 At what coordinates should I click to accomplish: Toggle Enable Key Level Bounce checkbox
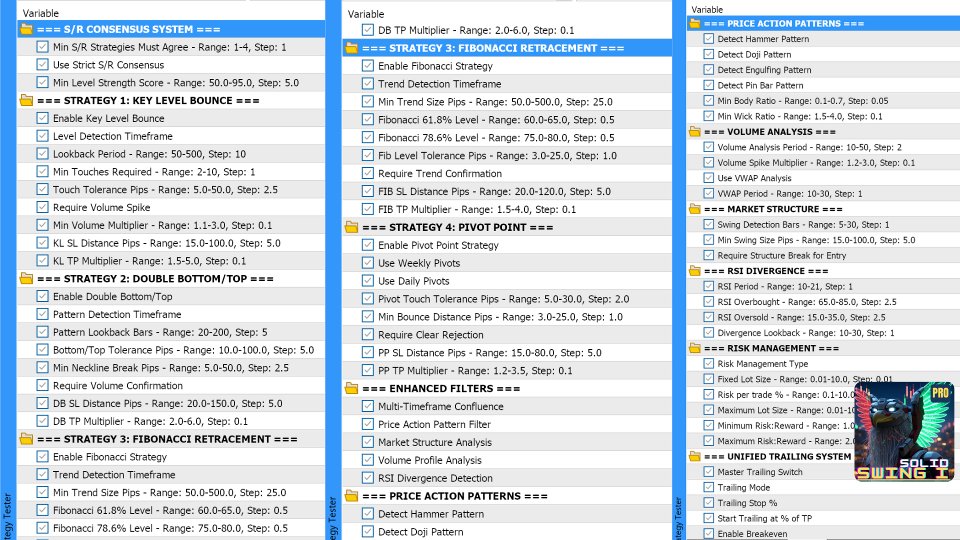click(x=42, y=118)
